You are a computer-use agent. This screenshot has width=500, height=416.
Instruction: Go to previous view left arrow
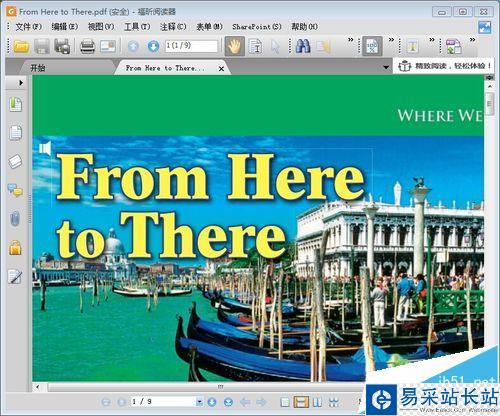245,402
